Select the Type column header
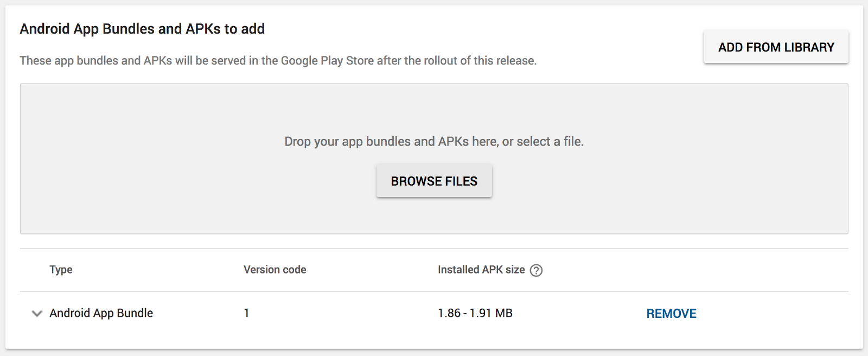This screenshot has height=356, width=868. pos(61,270)
